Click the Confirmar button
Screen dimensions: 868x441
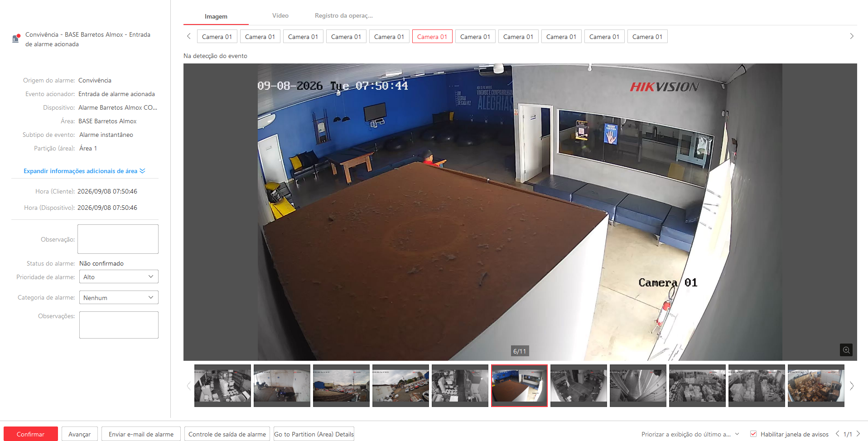point(31,434)
